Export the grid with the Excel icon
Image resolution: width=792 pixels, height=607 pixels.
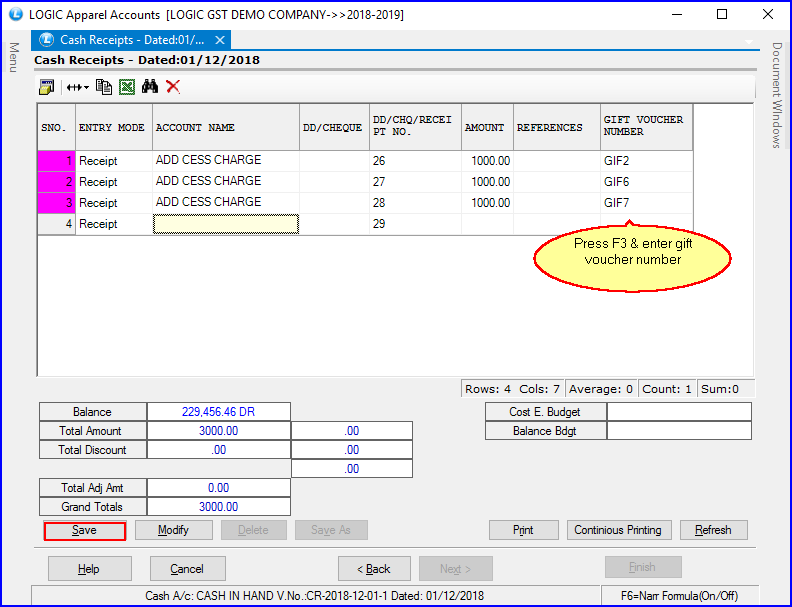(x=127, y=87)
